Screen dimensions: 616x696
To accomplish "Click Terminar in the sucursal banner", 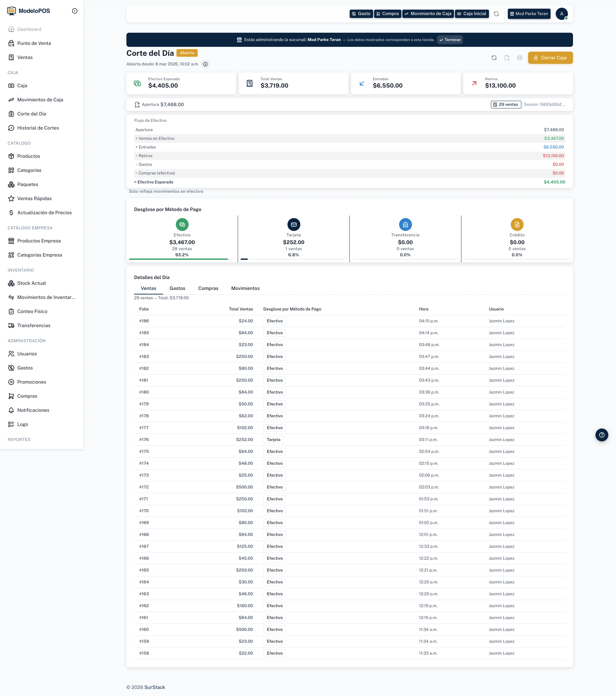I will [450, 39].
